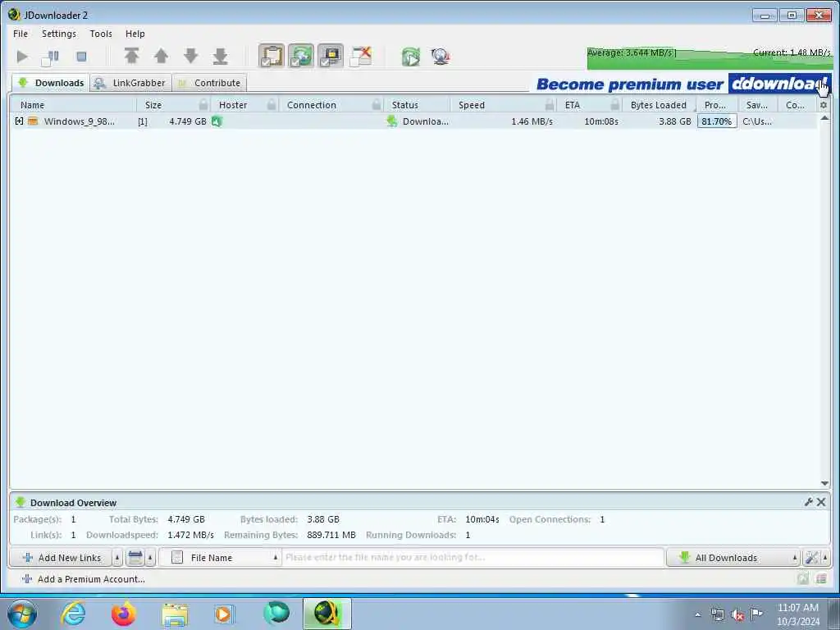Click the Add New Links button
Screen dimensions: 840x630
click(61, 558)
